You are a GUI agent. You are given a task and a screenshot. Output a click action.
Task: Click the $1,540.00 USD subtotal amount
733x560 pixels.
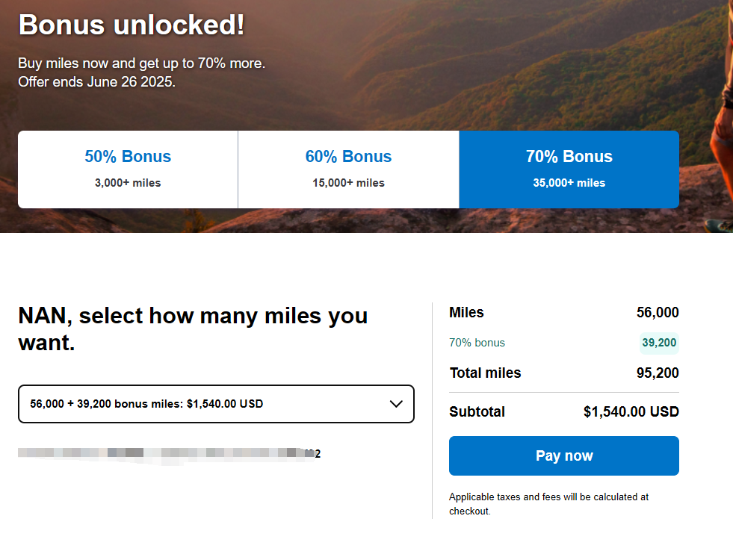coord(631,411)
